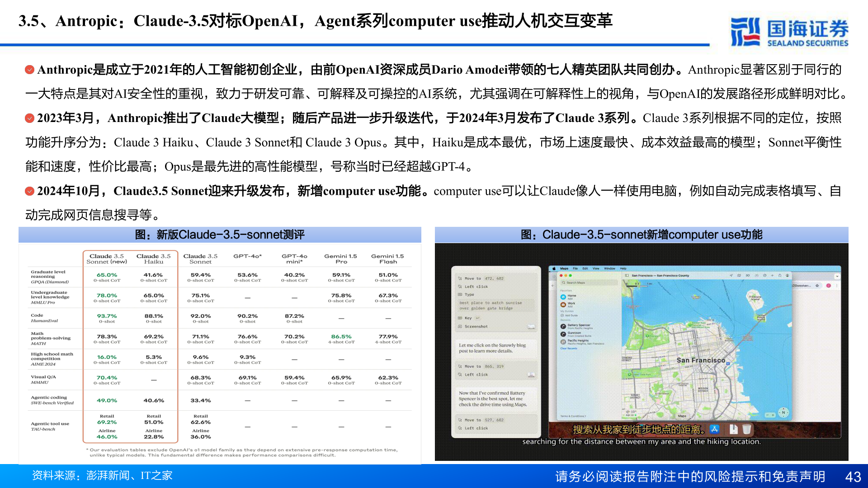Select the Work favorite in Maps sidebar
868x488 pixels.
coord(569,305)
